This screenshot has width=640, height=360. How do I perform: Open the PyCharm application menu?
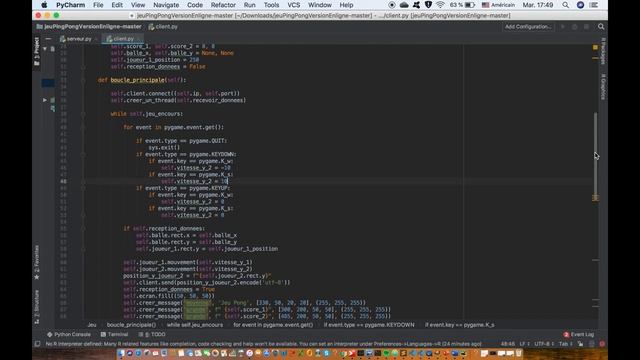(x=70, y=5)
